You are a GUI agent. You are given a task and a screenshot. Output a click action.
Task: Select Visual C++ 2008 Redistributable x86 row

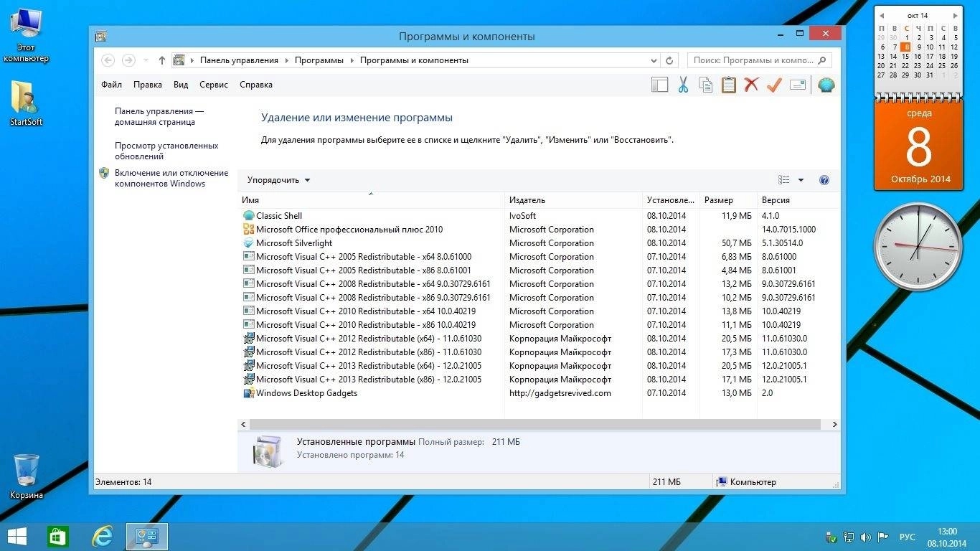pos(538,298)
